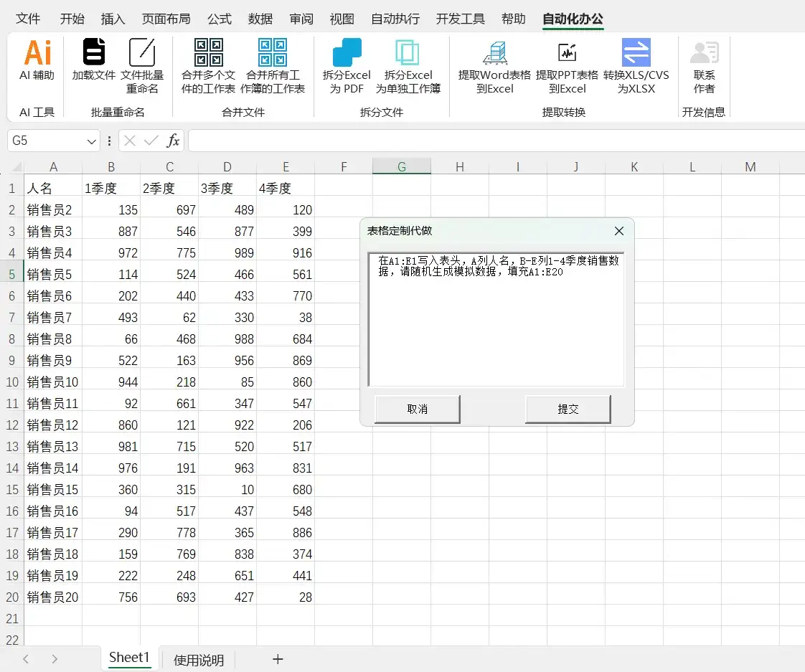
Task: Open the Name Box dropdown arrow
Action: [x=90, y=141]
